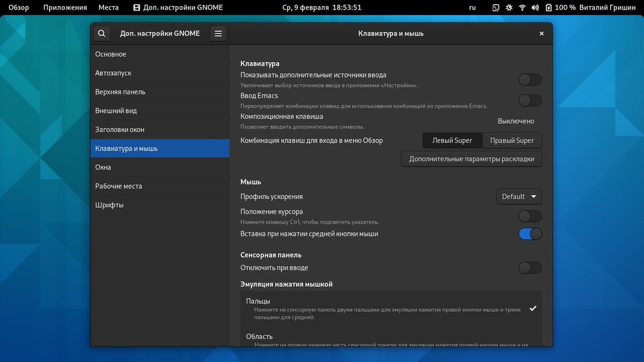Open the Доп. настройки GNOME app menu

(x=178, y=8)
